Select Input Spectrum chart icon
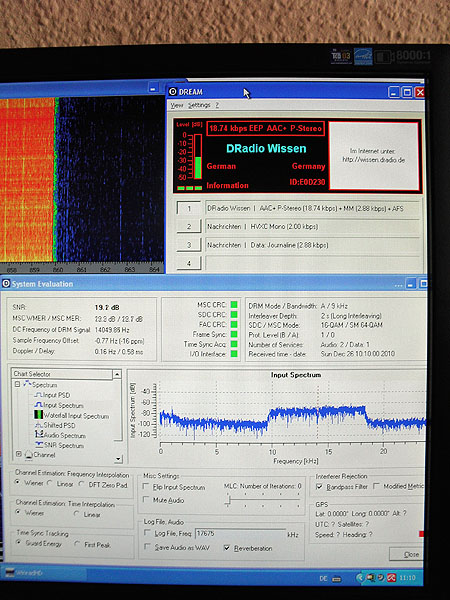Screen dimensions: 450x600 [38, 405]
